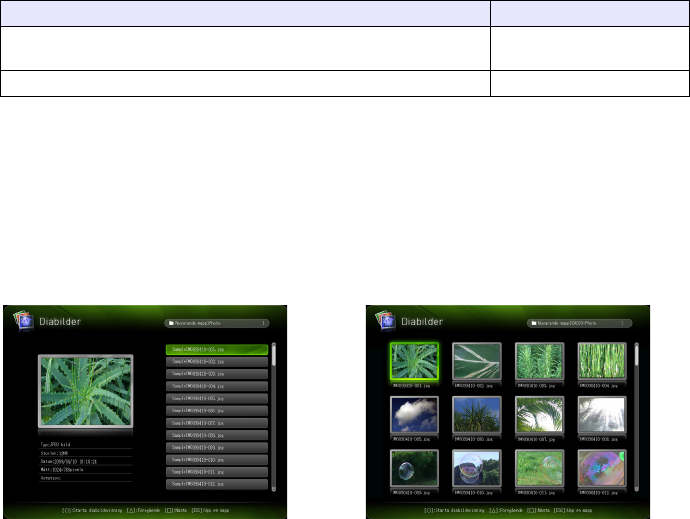This screenshot has width=690, height=519.
Task: Click the file list scrollbar thumb
Action: 274,355
